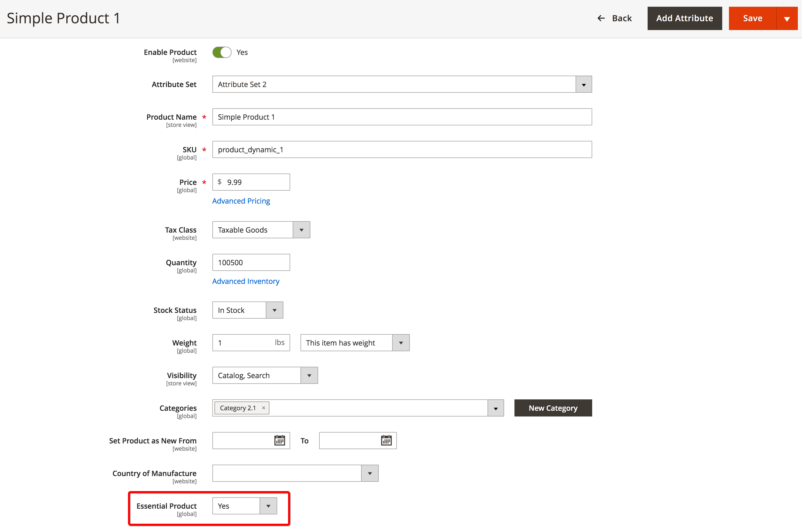Open the Tax Class dropdown

(x=301, y=230)
